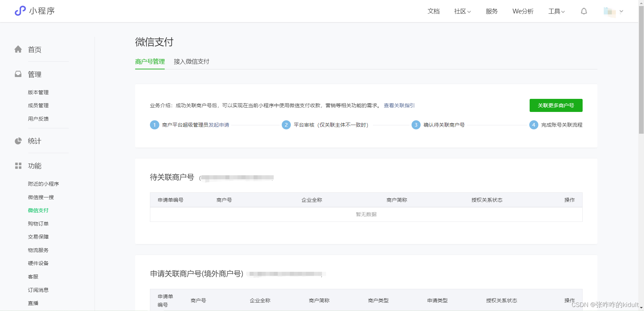Open 订阅消息 in sidebar
The height and width of the screenshot is (311, 644).
click(x=38, y=290)
